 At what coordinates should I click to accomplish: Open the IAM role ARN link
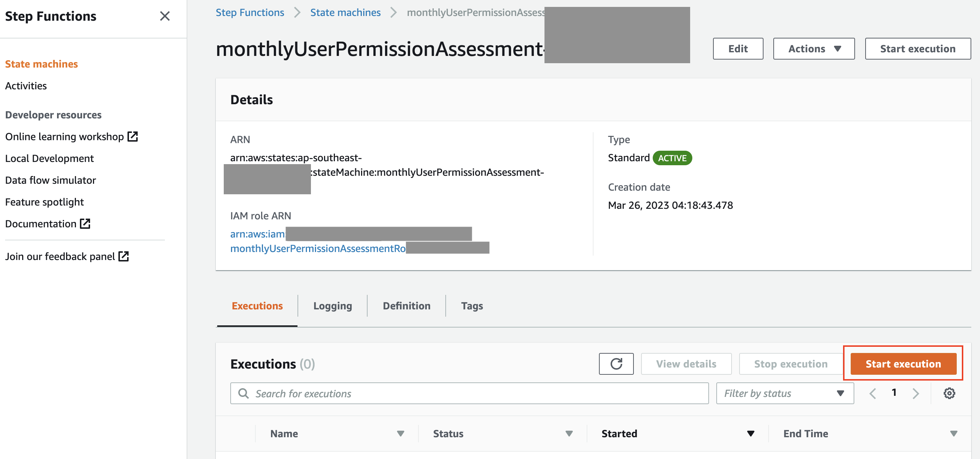coord(317,248)
